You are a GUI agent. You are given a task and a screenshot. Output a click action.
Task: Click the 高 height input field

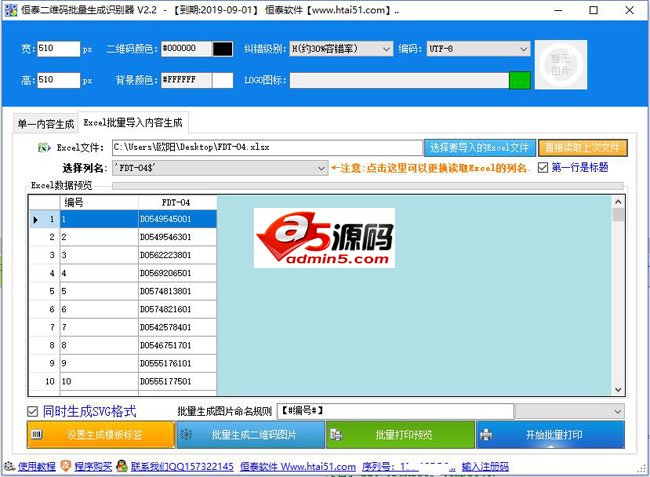coord(58,80)
